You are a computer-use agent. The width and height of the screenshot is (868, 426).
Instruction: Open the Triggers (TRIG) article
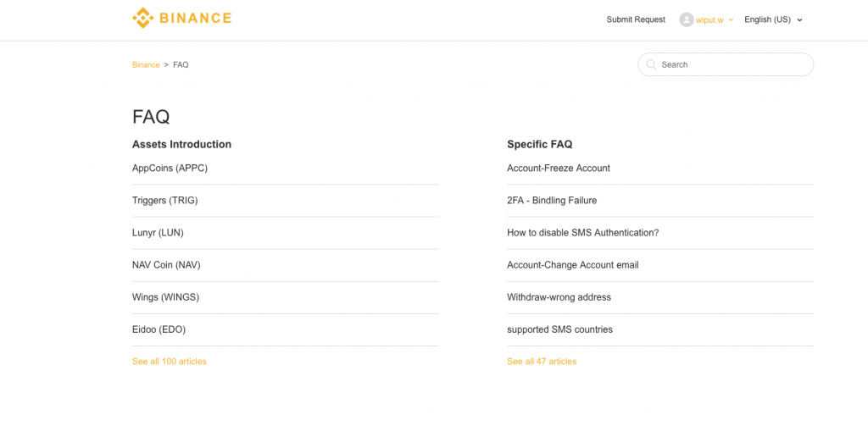(x=164, y=201)
